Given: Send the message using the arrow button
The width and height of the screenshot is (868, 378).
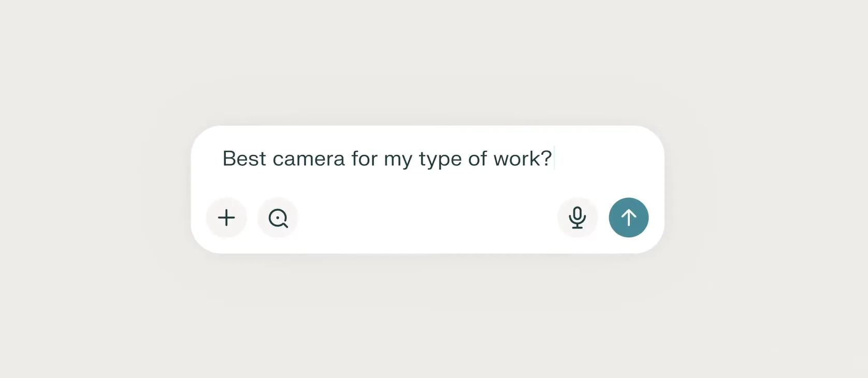Looking at the screenshot, I should [x=629, y=217].
